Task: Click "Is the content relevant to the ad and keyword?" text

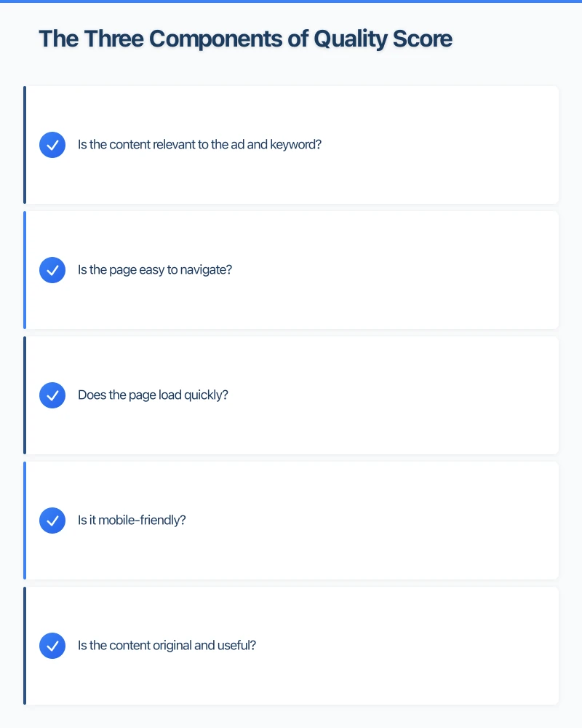Action: click(x=199, y=145)
